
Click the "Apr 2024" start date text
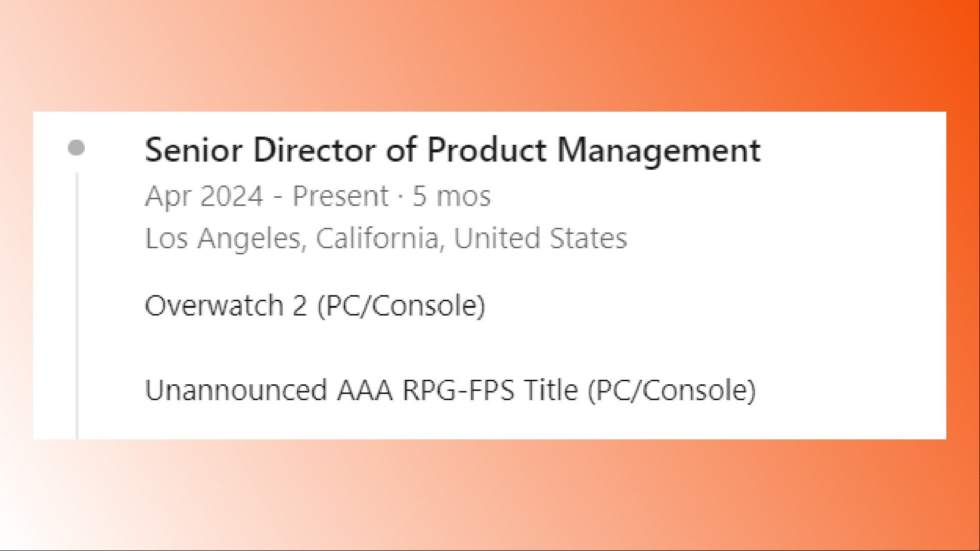pos(204,196)
